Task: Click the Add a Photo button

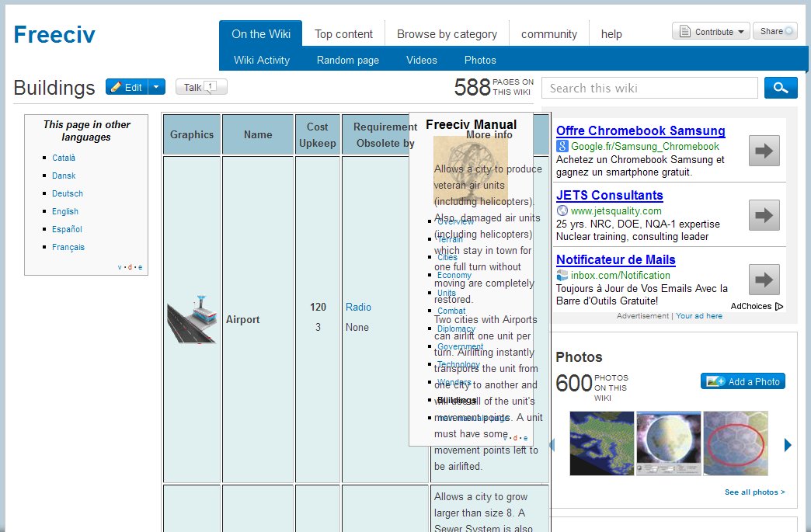Action: point(743,381)
